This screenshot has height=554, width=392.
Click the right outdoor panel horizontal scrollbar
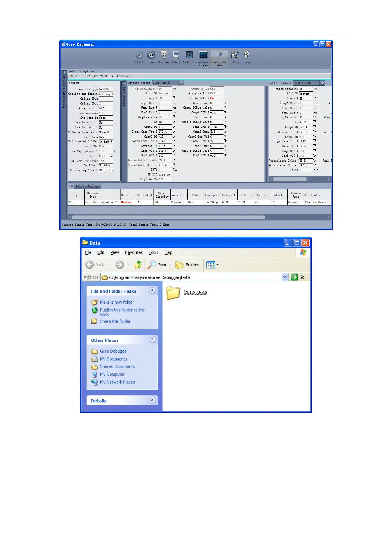[290, 179]
